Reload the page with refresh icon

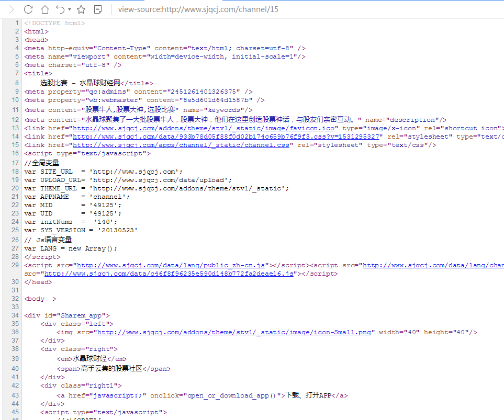pyautogui.click(x=28, y=9)
